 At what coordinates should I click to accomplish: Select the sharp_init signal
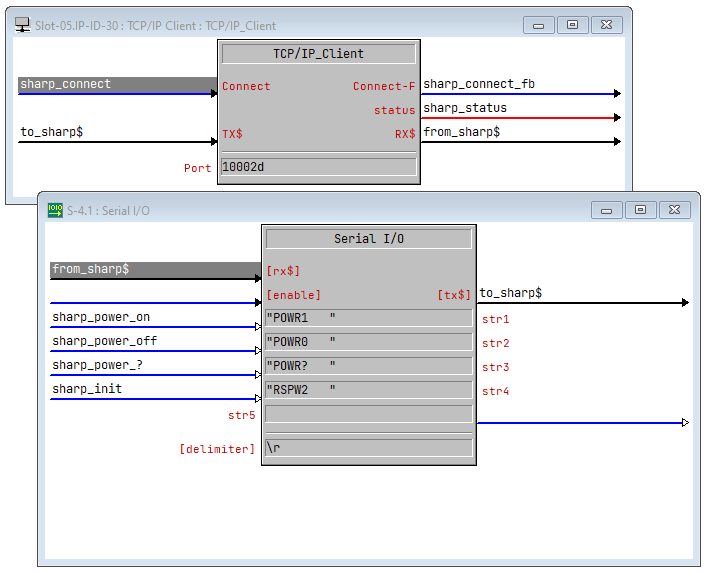coord(87,389)
